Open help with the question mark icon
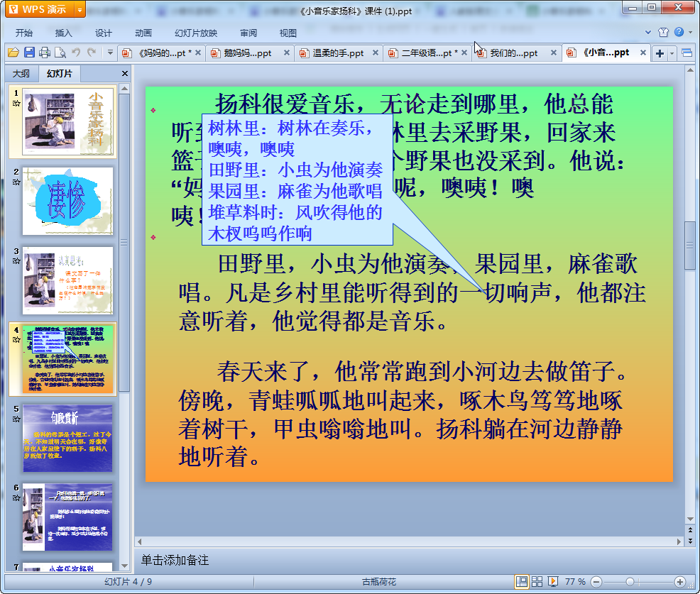 point(679,32)
